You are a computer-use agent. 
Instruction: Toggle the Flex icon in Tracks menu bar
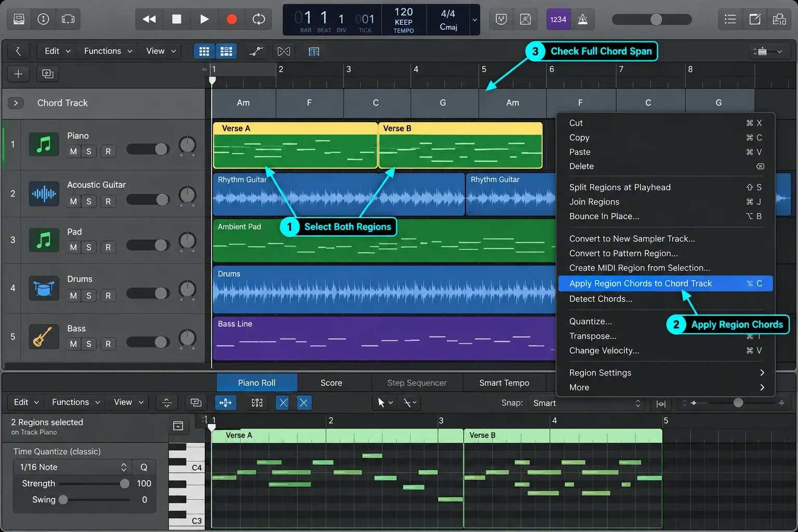(x=284, y=51)
